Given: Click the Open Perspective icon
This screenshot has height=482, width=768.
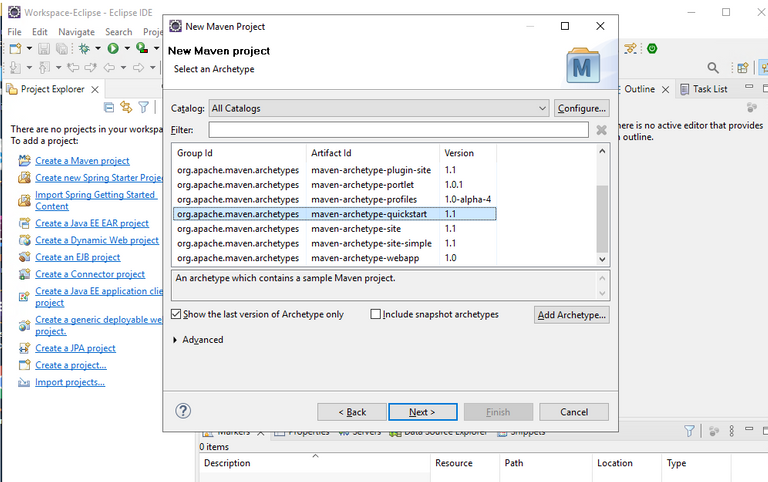Looking at the screenshot, I should pos(743,68).
